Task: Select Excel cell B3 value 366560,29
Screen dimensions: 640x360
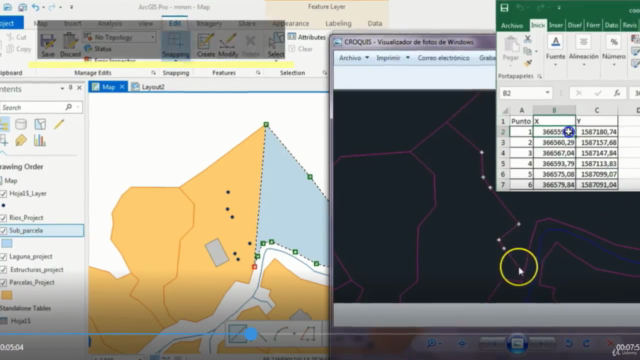Action: click(x=554, y=142)
